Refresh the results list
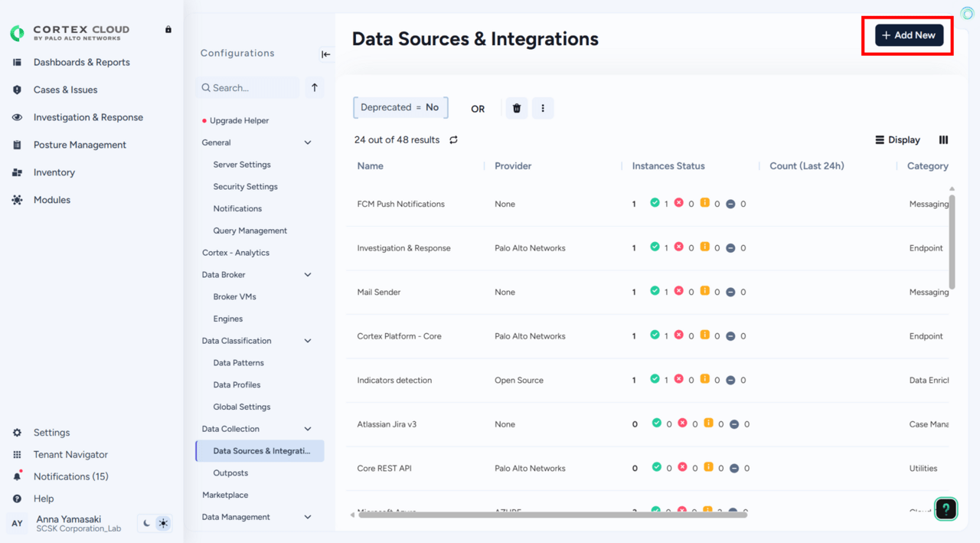This screenshot has height=543, width=980. coord(453,140)
